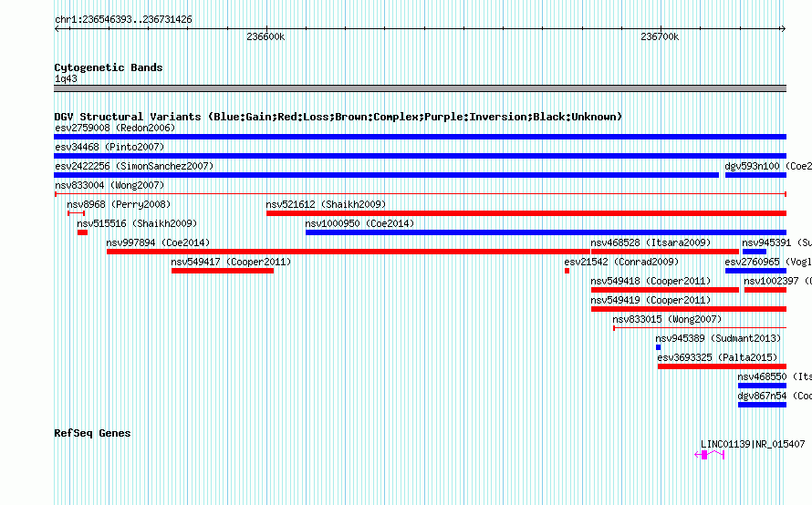Screen dimensions: 812x505
Task: Open esv3693325 (Palta2015) variant label
Action: (x=717, y=357)
